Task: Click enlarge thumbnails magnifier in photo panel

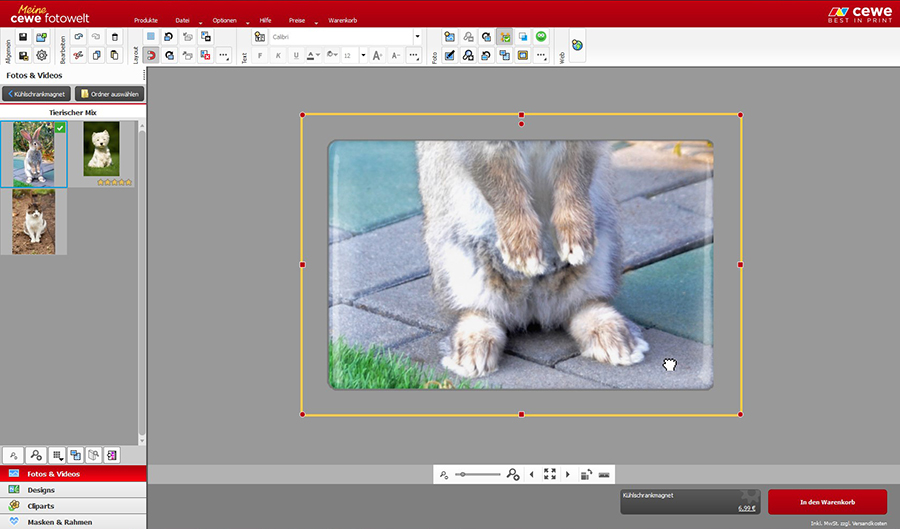Action: tap(36, 454)
